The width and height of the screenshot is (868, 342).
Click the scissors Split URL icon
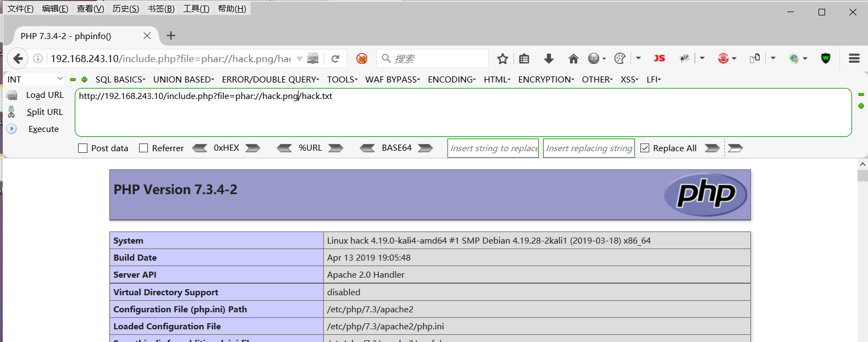pos(12,112)
